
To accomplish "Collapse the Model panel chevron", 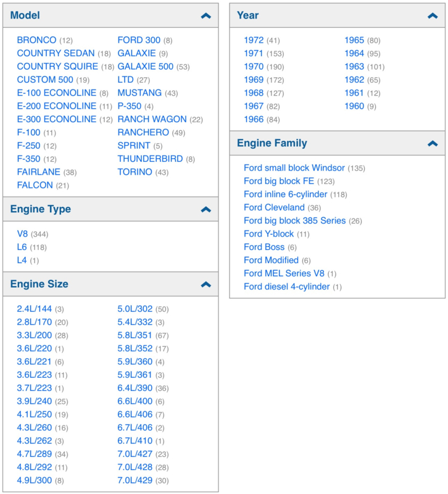I will click(206, 16).
